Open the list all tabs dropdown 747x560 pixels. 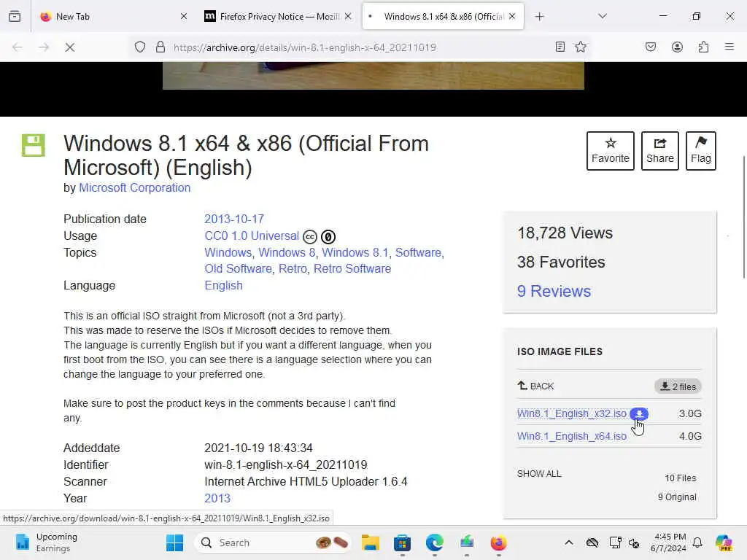point(602,16)
